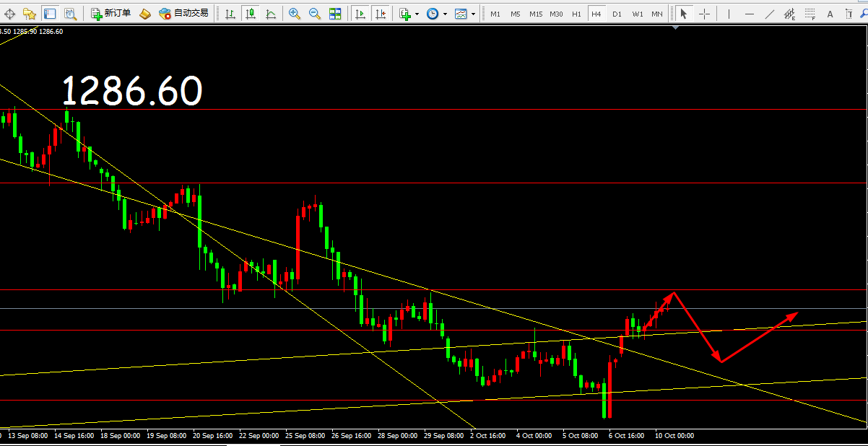The width and height of the screenshot is (868, 446).
Task: Select the crosshair tool
Action: [x=703, y=13]
